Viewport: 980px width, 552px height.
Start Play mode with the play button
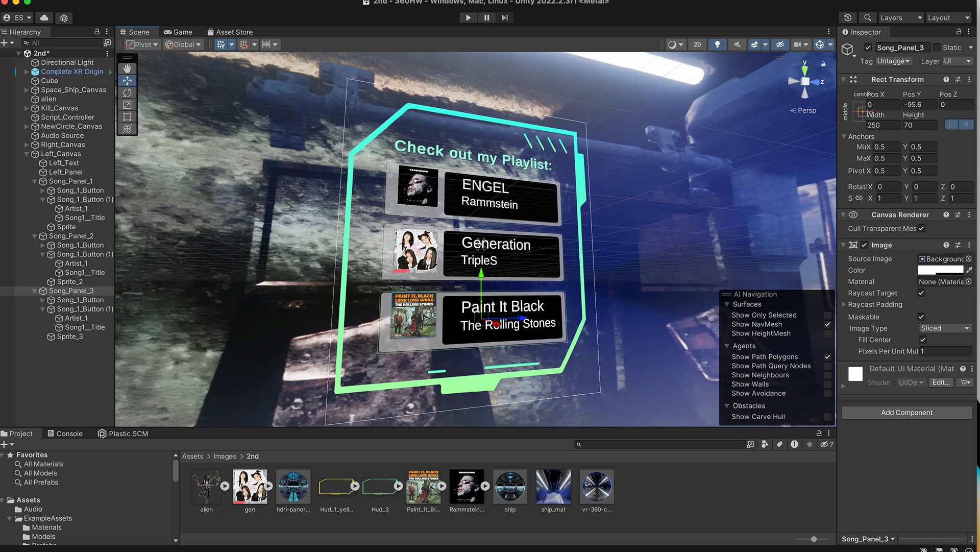point(468,18)
